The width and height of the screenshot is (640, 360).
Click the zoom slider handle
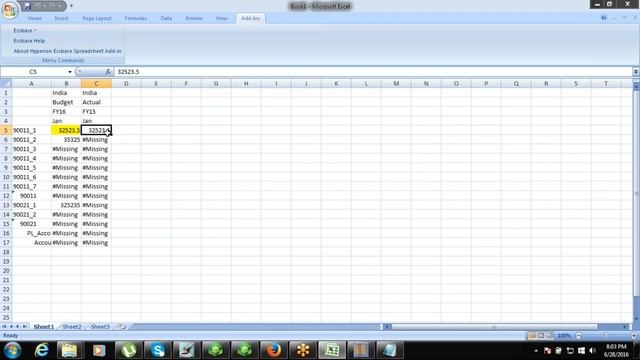pyautogui.click(x=606, y=336)
